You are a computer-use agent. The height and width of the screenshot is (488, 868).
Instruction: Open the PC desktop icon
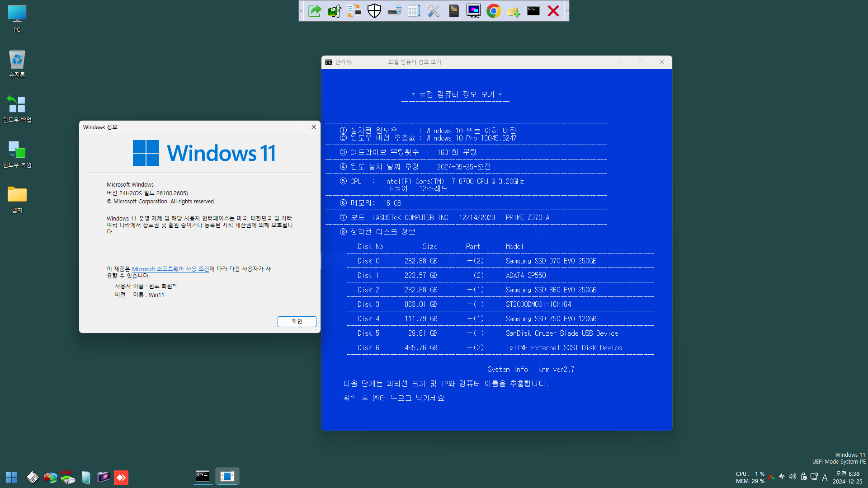click(17, 19)
